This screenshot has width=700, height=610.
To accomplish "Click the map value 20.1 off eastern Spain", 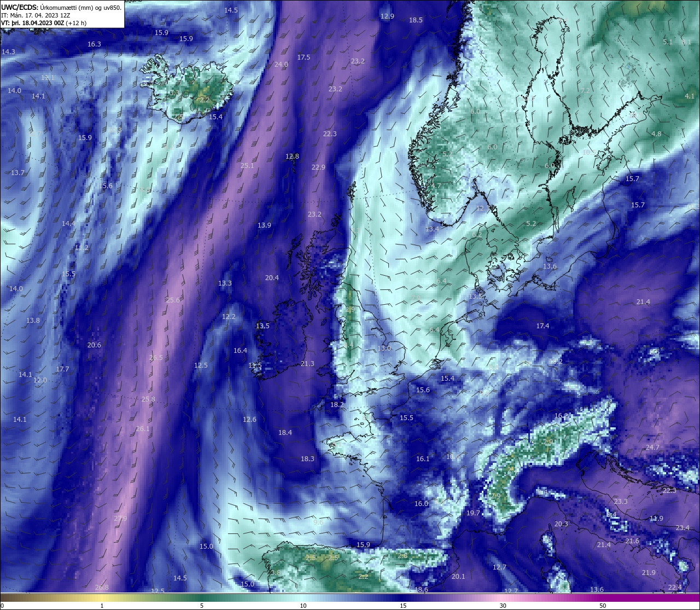I will coord(458,577).
